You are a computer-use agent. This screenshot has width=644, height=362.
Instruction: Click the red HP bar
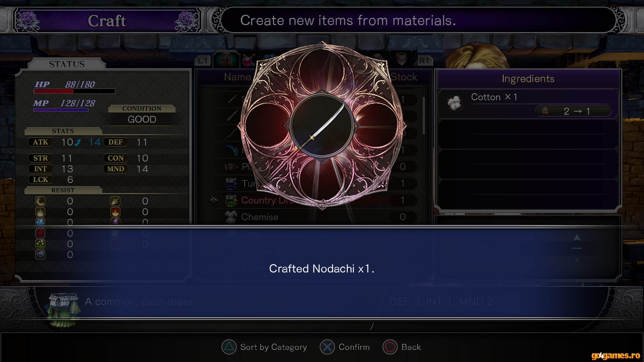coord(74,91)
